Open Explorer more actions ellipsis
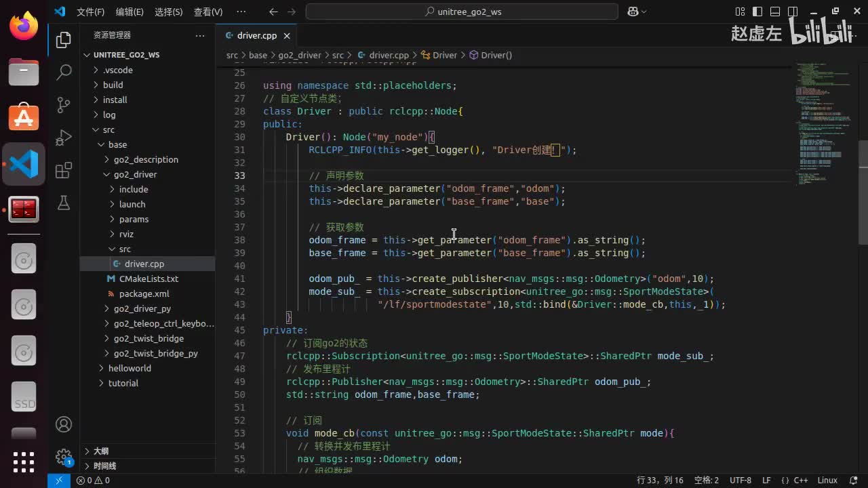The image size is (868, 488). click(199, 35)
